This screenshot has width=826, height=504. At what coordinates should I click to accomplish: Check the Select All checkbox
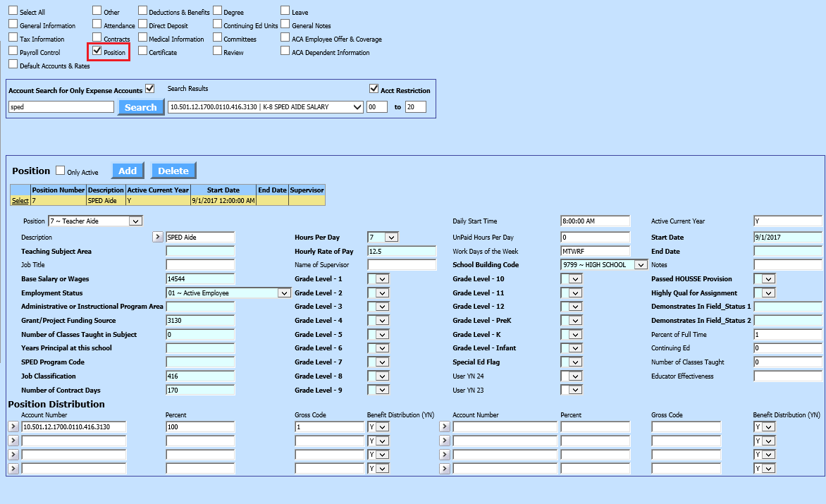[13, 12]
